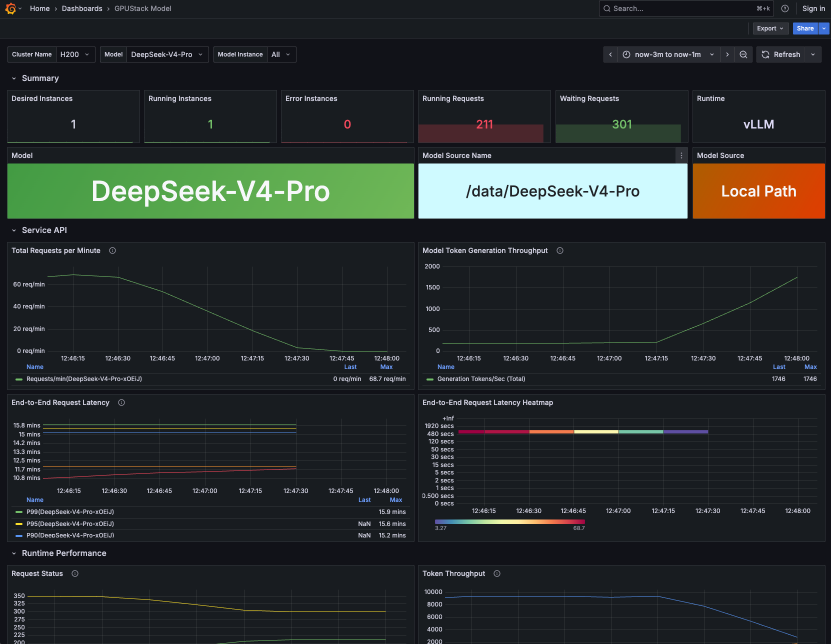Viewport: 831px width, 644px height.
Task: Open Model Source Name panel menu dots
Action: 681,155
